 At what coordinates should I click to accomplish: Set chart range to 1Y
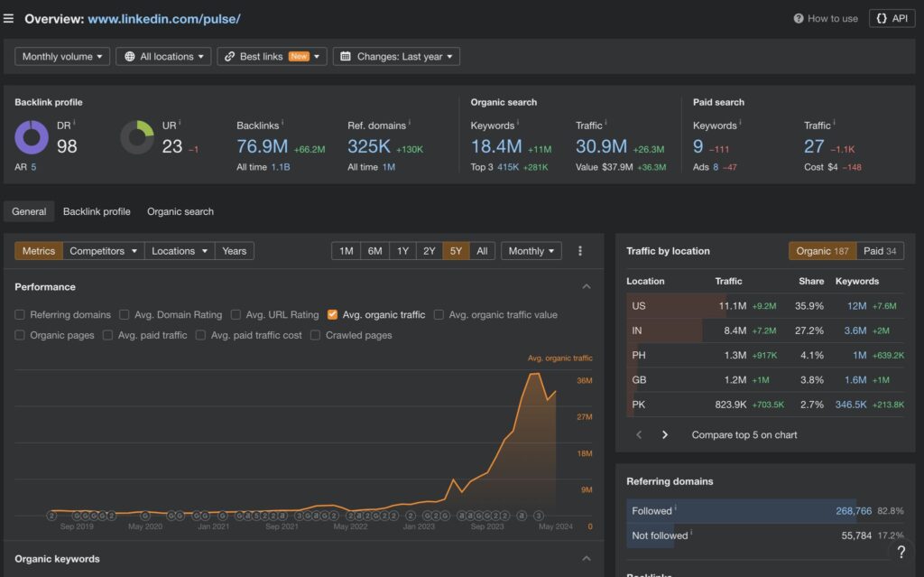402,251
